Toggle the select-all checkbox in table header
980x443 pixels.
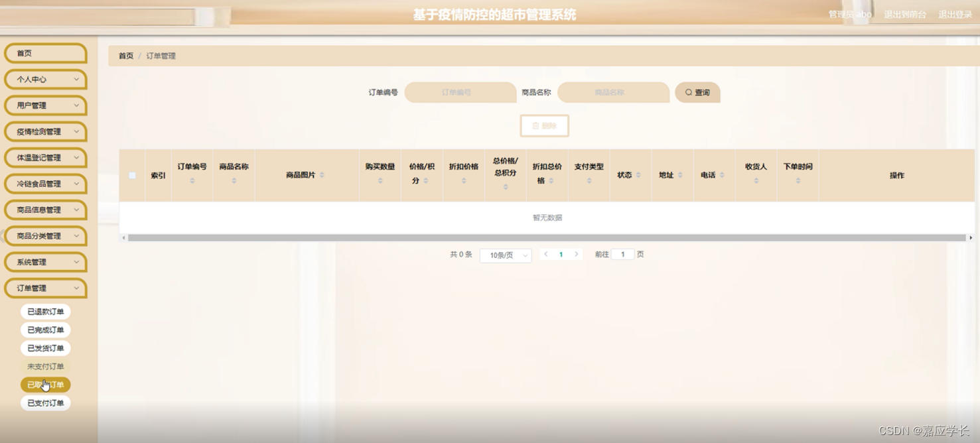(x=133, y=176)
